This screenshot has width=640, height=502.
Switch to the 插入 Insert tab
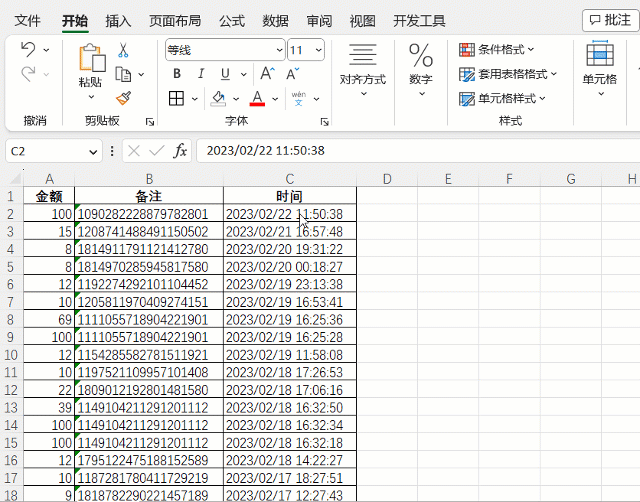(x=118, y=20)
